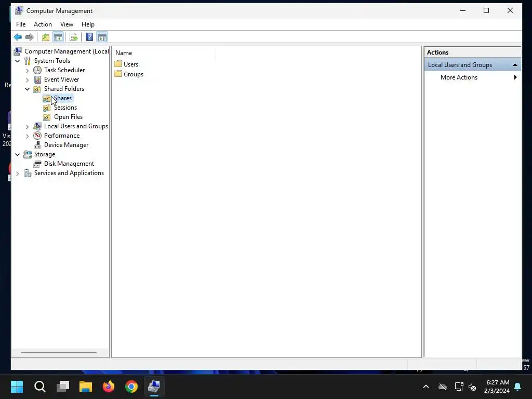The image size is (532, 399).
Task: Click the Storage icon in tree
Action: [28, 154]
